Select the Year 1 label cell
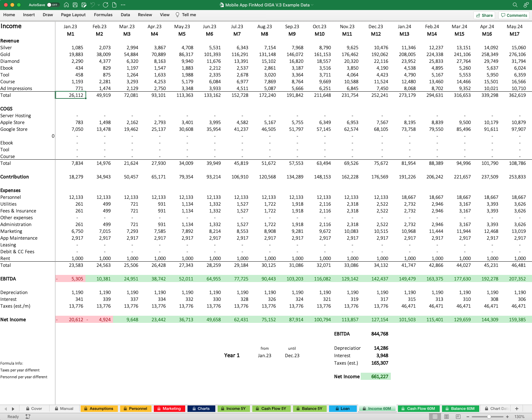This screenshot has width=532, height=420. 232,355
